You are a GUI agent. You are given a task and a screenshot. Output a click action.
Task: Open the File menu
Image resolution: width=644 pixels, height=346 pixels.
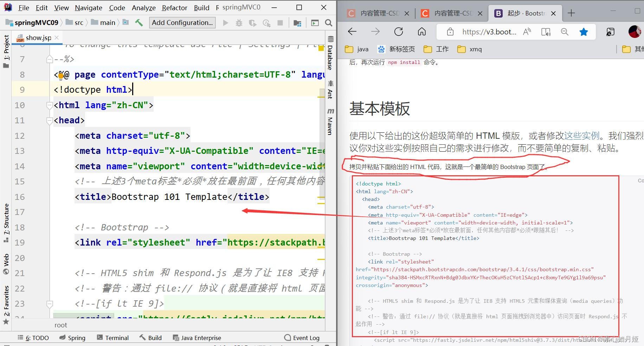[x=24, y=8]
